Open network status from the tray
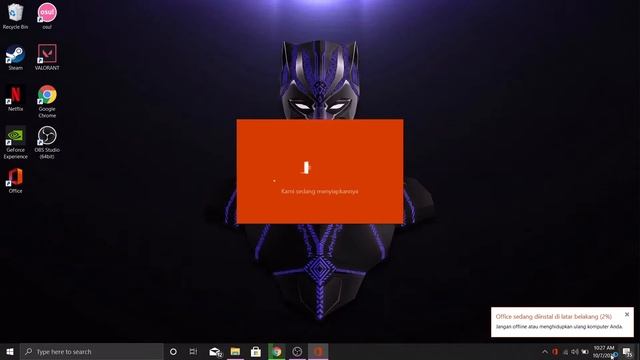 point(565,351)
